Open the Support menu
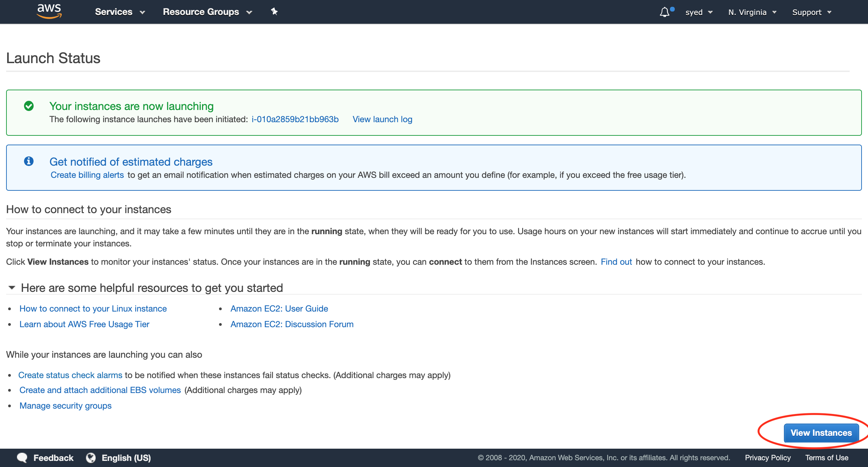 [x=812, y=12]
